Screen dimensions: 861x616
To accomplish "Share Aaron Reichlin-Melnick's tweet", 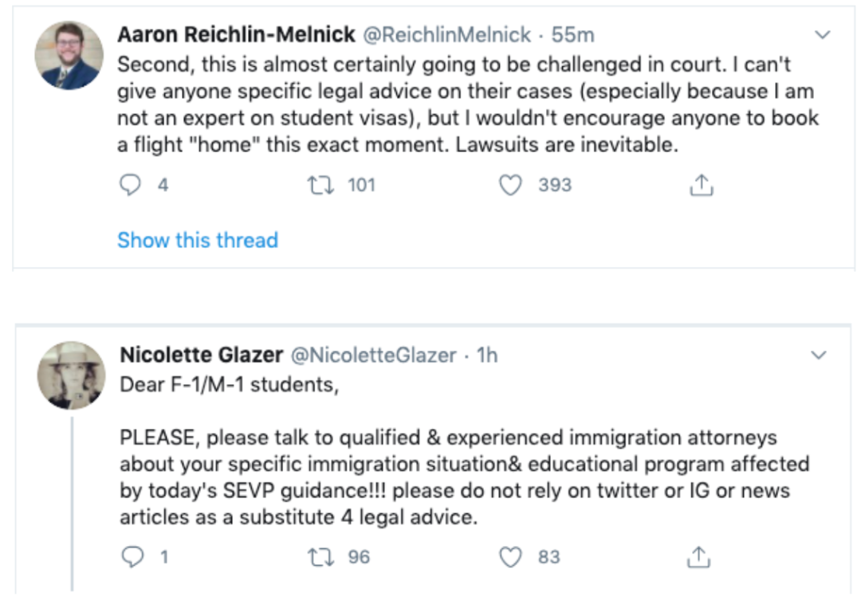I will [702, 185].
